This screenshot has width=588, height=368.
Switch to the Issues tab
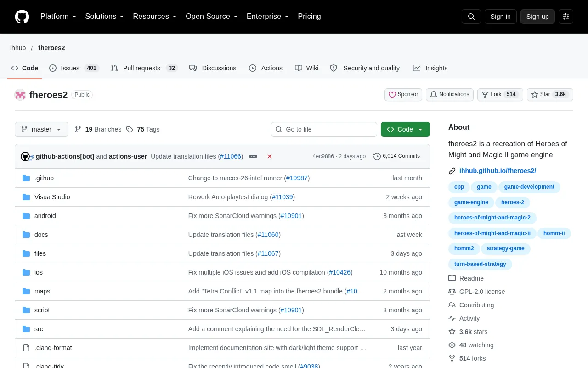(x=74, y=68)
